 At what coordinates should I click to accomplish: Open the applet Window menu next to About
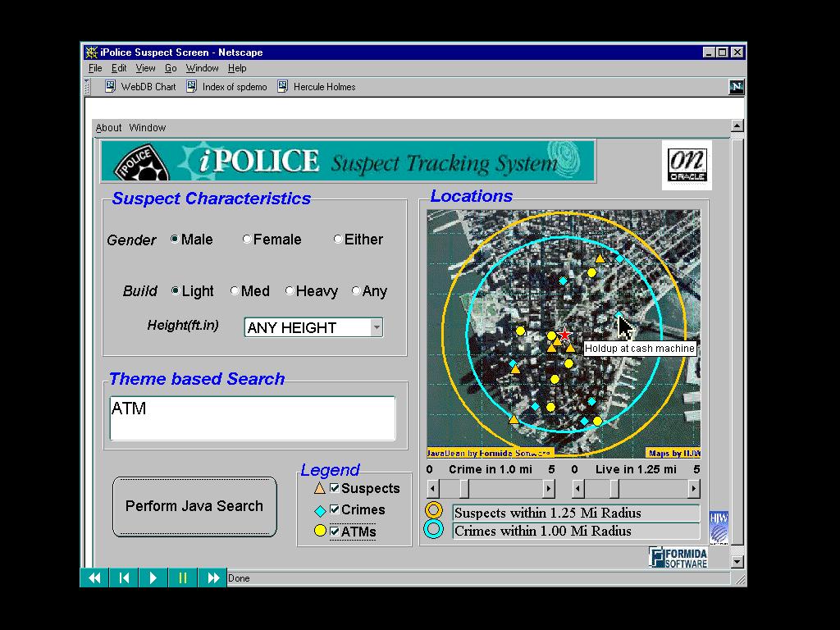tap(148, 127)
